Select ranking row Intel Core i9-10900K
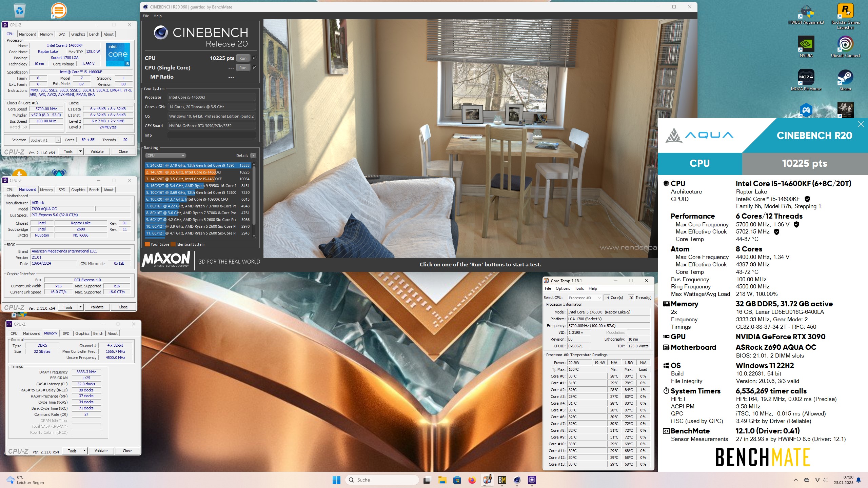This screenshot has width=868, height=488. (198, 199)
